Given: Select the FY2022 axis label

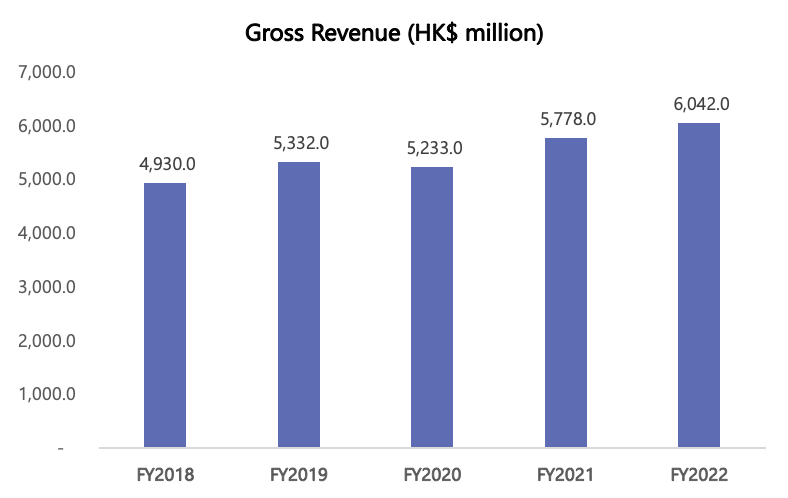Looking at the screenshot, I should [x=699, y=475].
